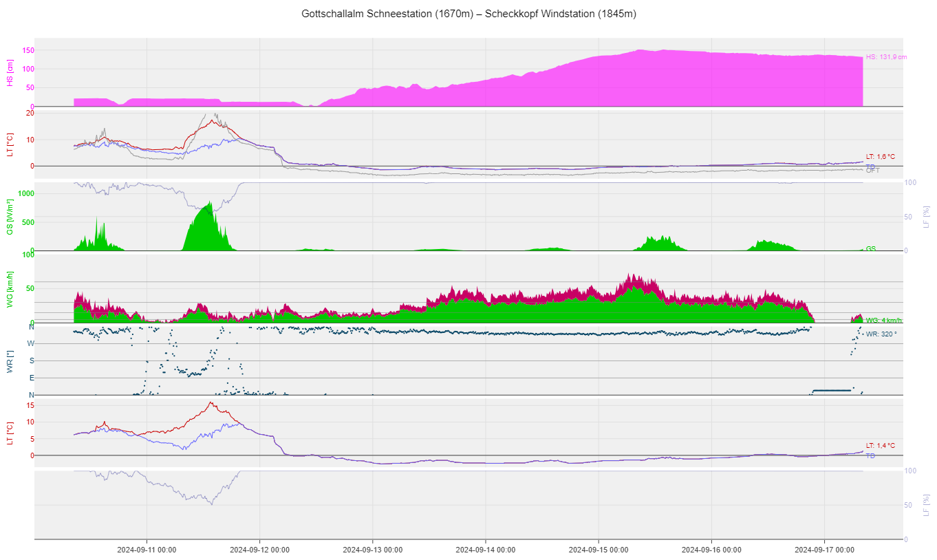Click the S label on wind direction axis
The height and width of the screenshot is (560, 937).
pyautogui.click(x=31, y=360)
